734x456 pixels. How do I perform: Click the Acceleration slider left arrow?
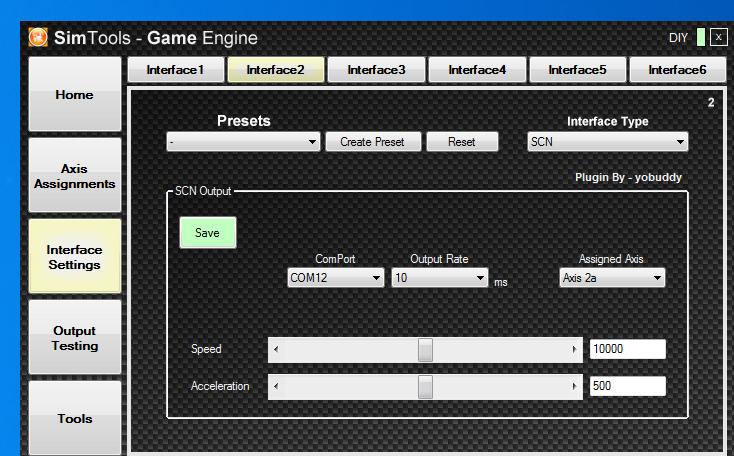[x=276, y=386]
